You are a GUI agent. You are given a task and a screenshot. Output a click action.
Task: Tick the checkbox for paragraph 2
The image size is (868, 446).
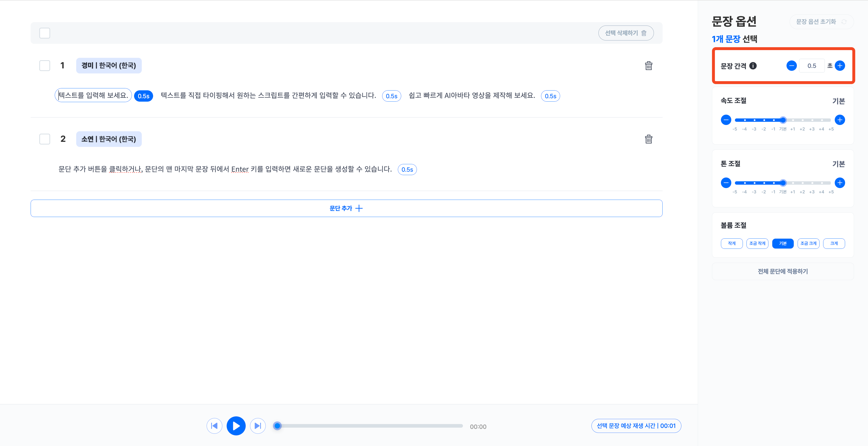[x=44, y=139]
